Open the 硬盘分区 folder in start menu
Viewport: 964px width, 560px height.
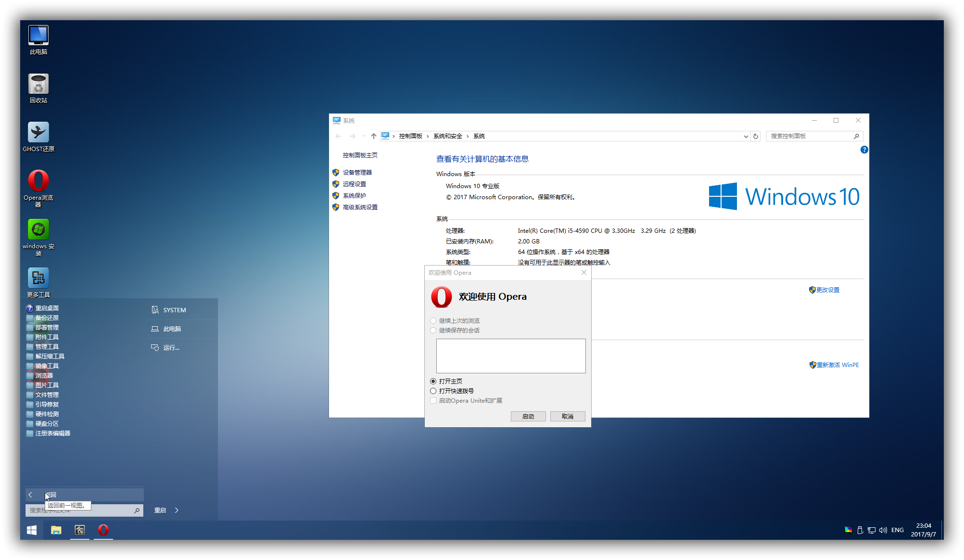click(x=43, y=423)
